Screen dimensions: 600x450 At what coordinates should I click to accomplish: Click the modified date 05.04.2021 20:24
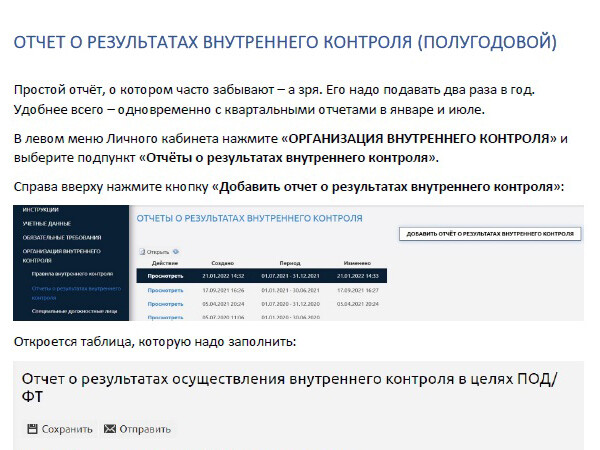point(358,304)
